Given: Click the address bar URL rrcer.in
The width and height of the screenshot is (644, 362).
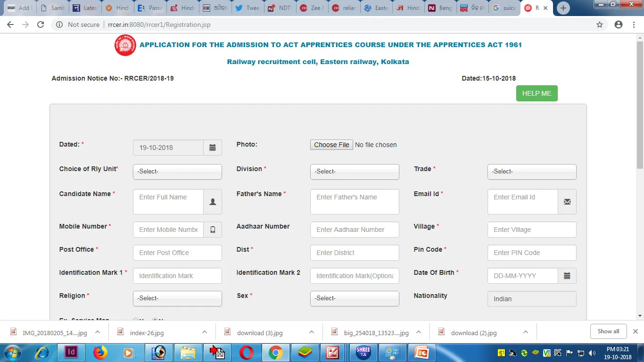Looking at the screenshot, I should (159, 25).
